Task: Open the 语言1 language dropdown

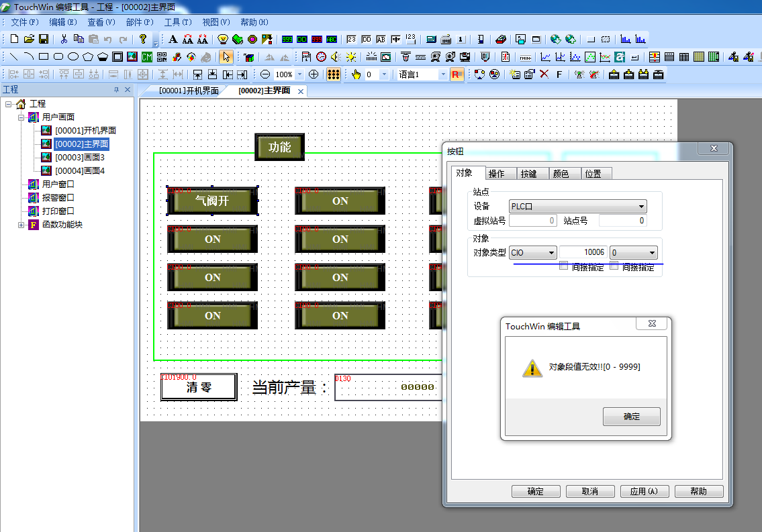Action: (x=443, y=74)
